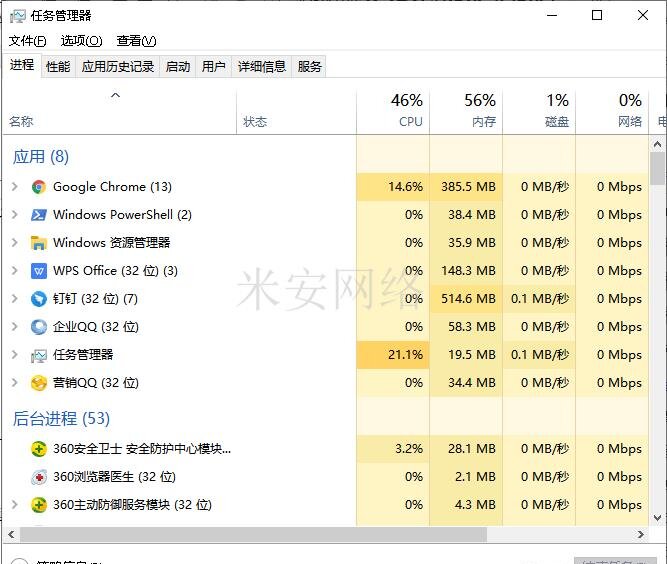This screenshot has width=667, height=564.
Task: Click the 360主动防御服务模块 icon
Action: click(x=39, y=505)
